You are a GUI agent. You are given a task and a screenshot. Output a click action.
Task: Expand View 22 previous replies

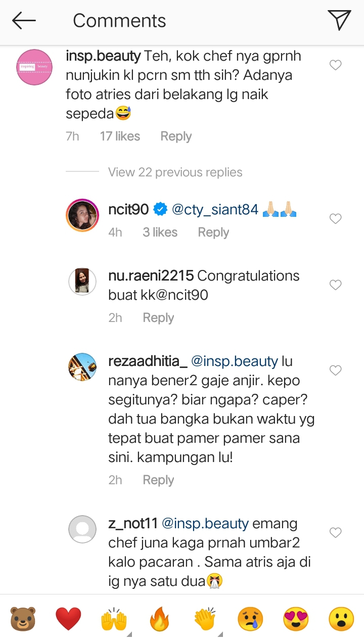(x=175, y=172)
